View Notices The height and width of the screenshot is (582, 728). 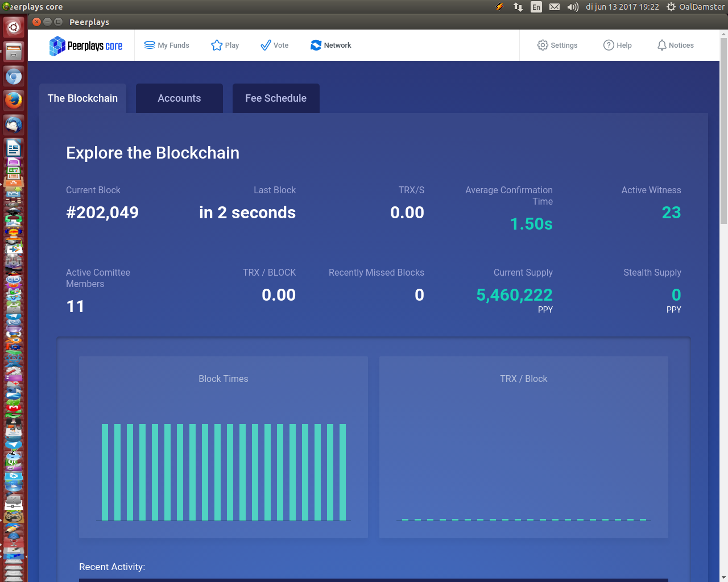[x=676, y=45]
